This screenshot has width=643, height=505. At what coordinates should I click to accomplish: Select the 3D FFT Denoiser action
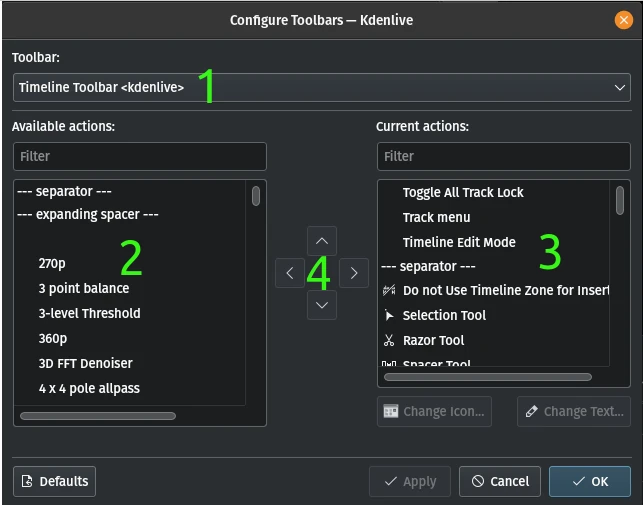85,363
